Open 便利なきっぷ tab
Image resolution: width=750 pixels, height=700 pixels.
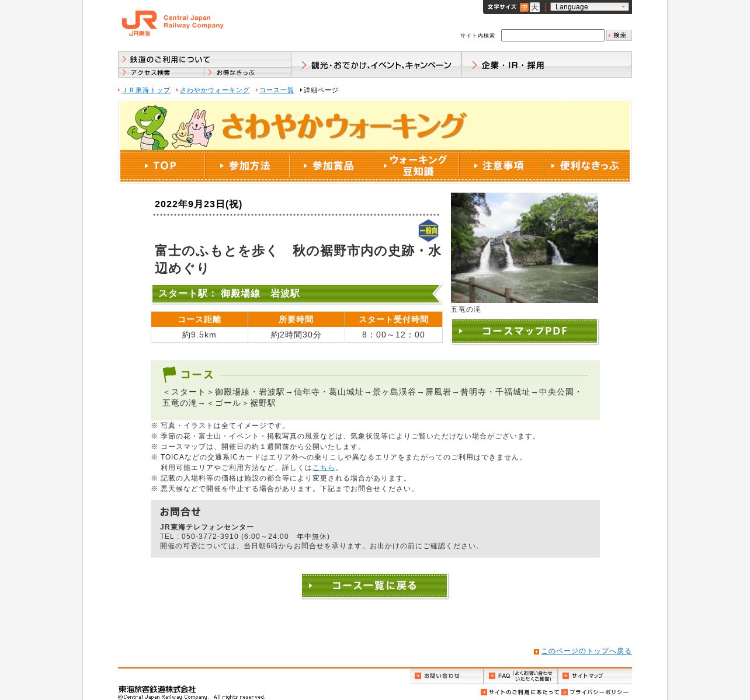point(586,166)
